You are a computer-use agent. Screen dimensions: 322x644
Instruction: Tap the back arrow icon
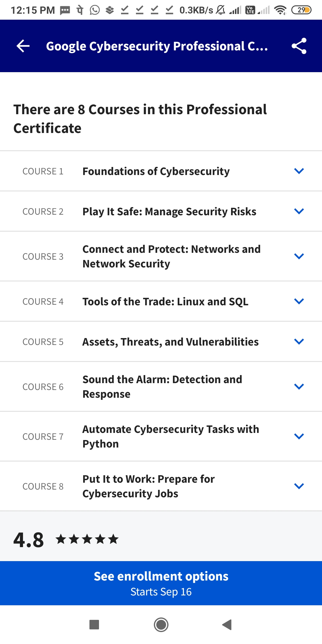(23, 46)
